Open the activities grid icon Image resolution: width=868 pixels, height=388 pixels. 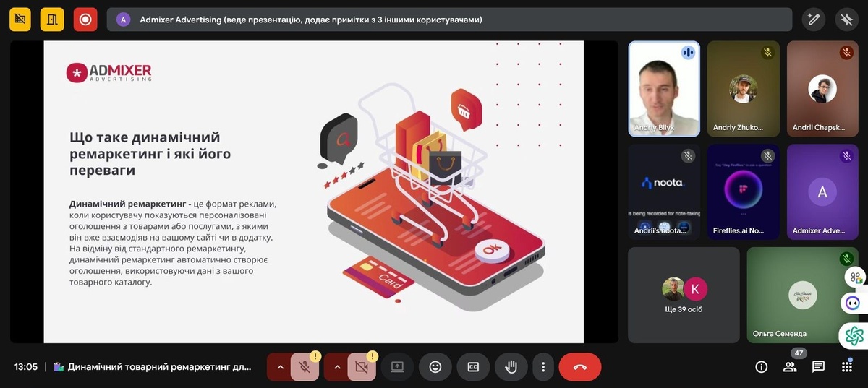point(847,367)
